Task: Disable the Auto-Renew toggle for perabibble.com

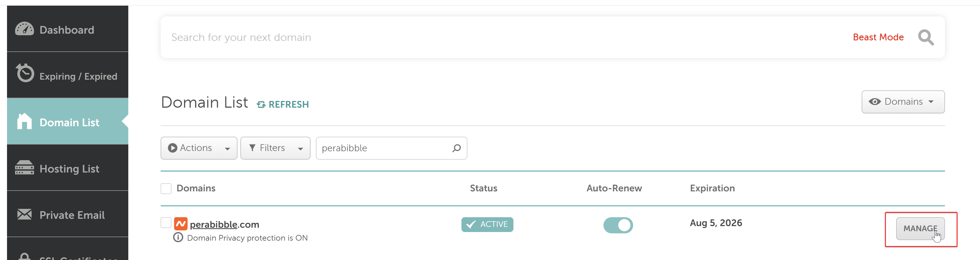Action: [x=618, y=225]
